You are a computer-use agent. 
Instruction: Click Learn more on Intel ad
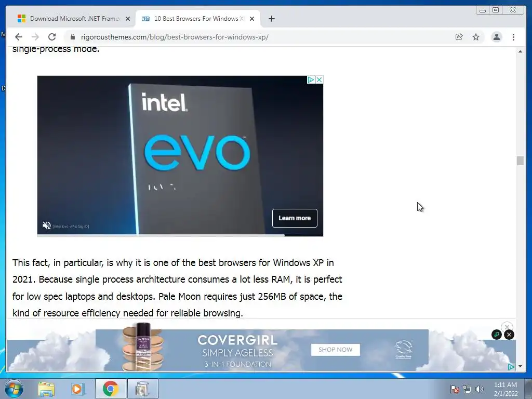pyautogui.click(x=295, y=218)
